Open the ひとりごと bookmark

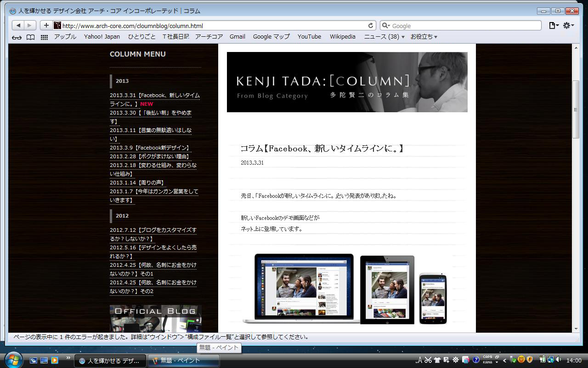(x=142, y=37)
